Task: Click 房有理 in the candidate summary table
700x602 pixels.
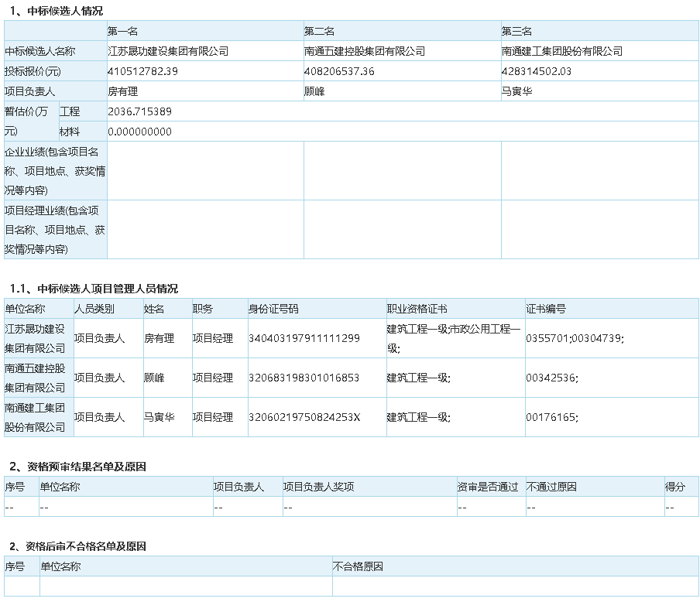Action: tap(123, 91)
